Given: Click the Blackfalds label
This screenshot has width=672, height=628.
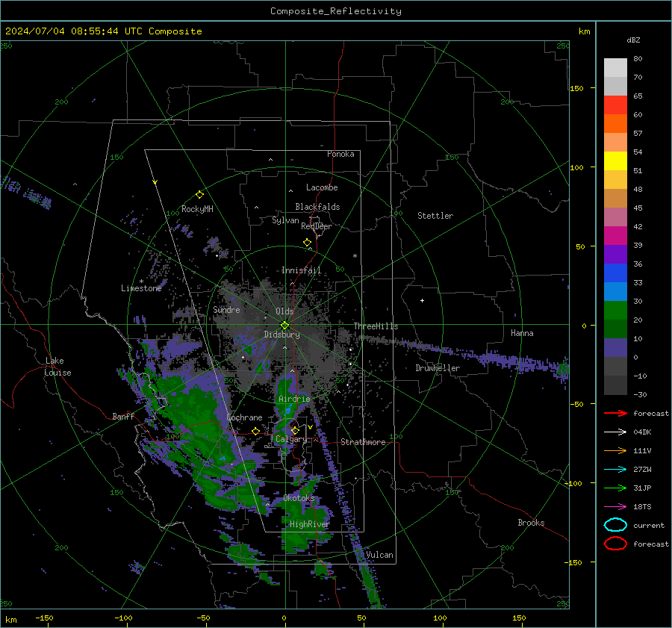Looking at the screenshot, I should tap(317, 207).
